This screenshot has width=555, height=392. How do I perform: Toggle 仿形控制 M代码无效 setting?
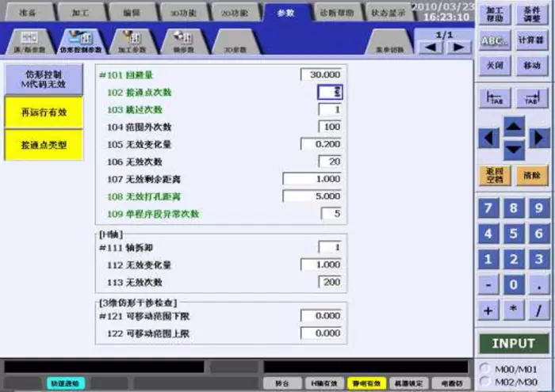pyautogui.click(x=43, y=78)
